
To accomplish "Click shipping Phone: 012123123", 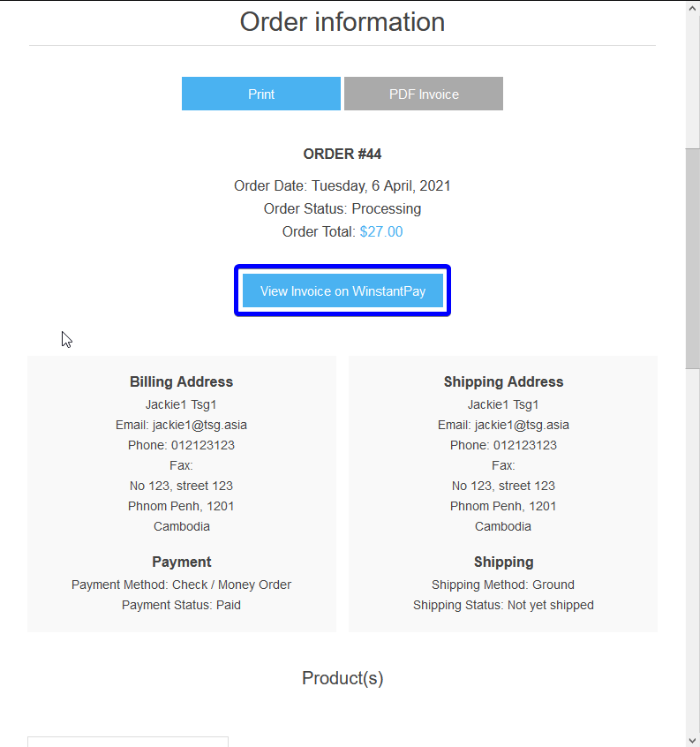I will pyautogui.click(x=503, y=445).
